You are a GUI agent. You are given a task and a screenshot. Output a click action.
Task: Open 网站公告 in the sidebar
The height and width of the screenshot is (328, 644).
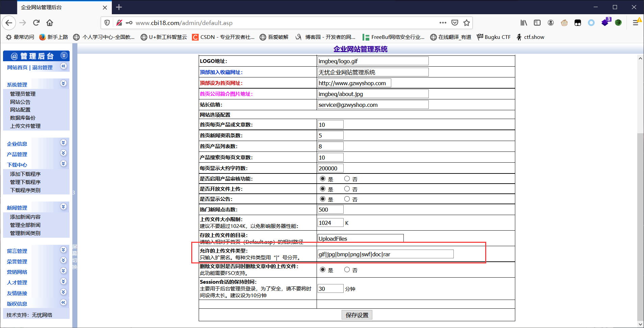[20, 102]
